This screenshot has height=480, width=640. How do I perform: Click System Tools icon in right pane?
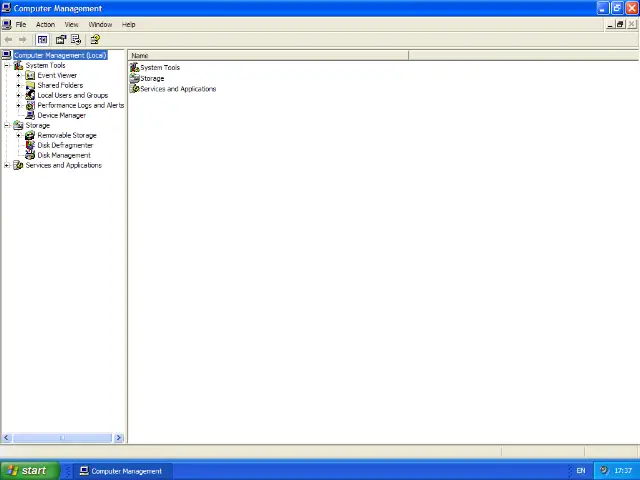coord(135,67)
